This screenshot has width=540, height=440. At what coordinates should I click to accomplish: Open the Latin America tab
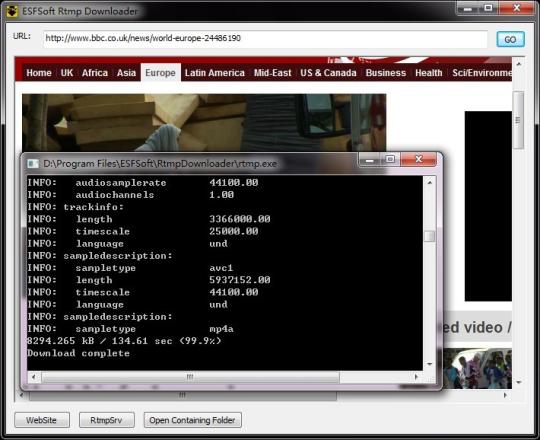pos(215,73)
